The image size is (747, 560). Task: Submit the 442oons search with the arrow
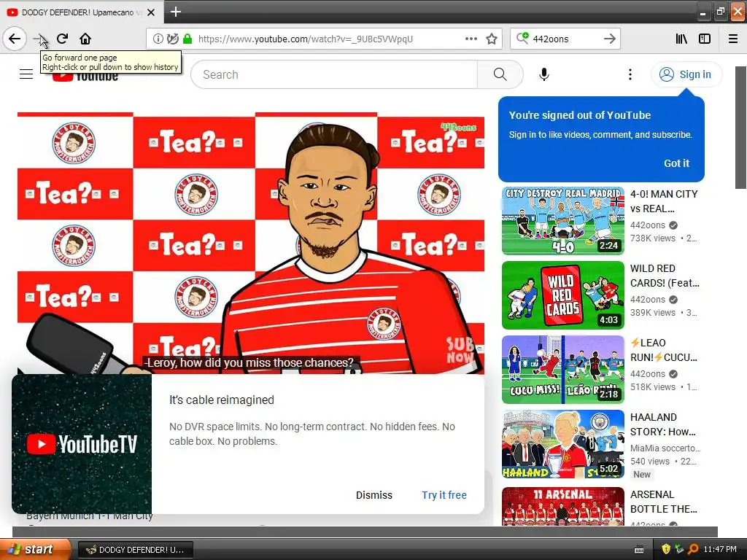(x=609, y=39)
